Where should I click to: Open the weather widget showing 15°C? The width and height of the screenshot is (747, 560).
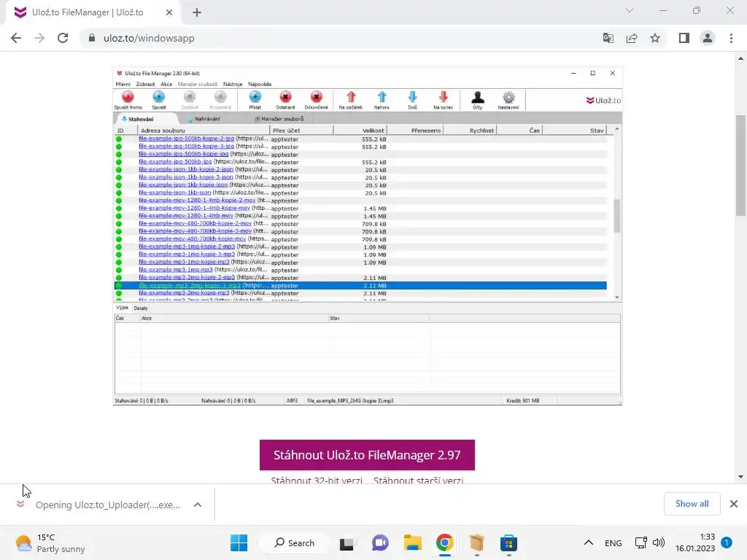coord(50,542)
